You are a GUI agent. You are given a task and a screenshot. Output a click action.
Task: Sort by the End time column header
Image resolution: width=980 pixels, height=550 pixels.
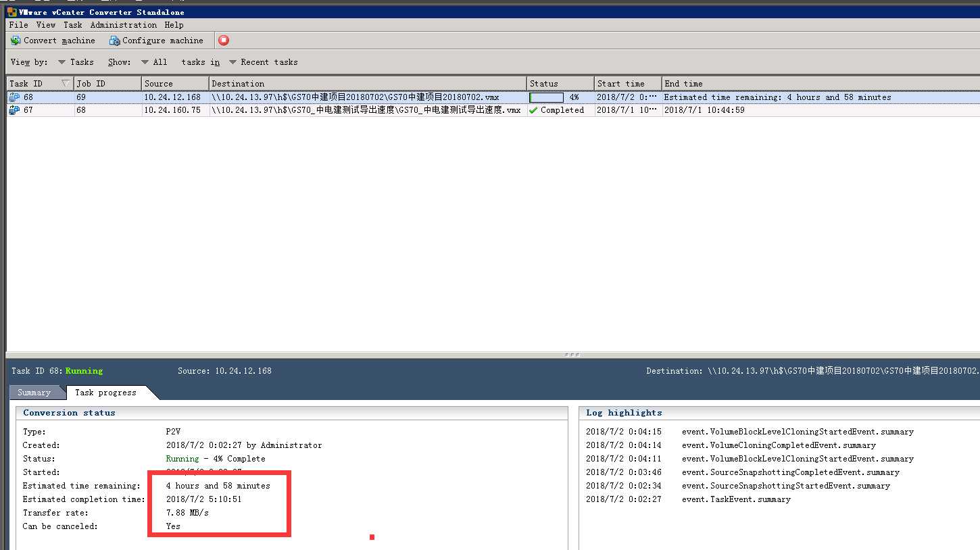pyautogui.click(x=820, y=84)
